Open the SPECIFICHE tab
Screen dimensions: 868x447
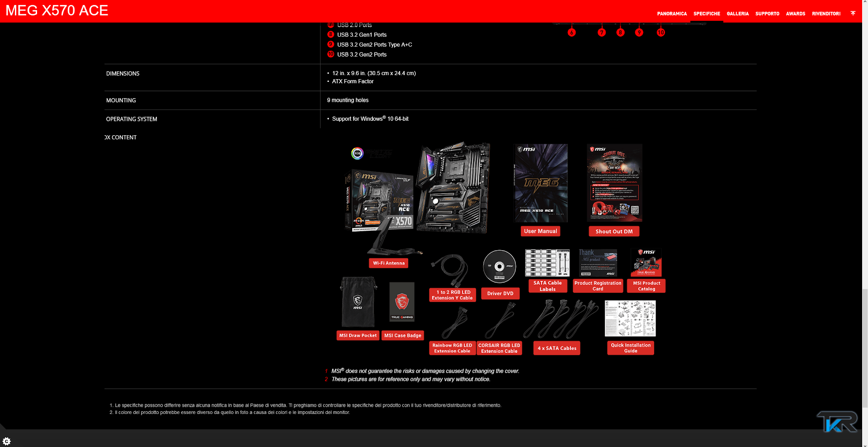(x=707, y=14)
